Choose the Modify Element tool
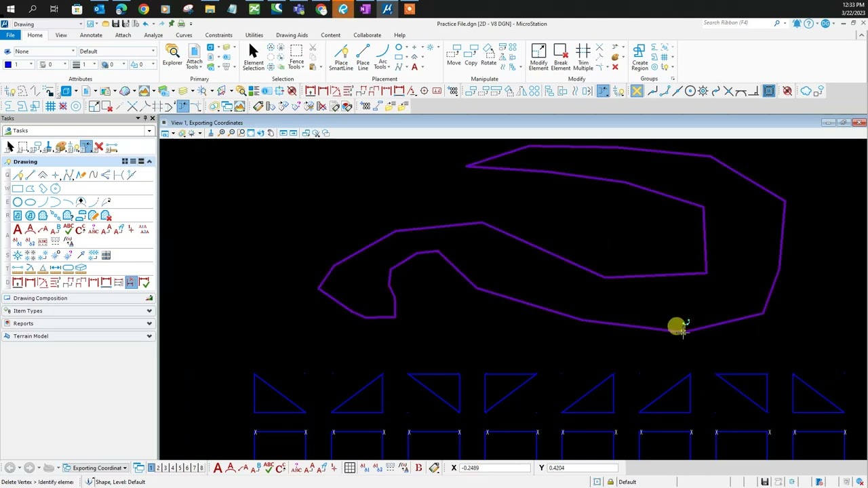The height and width of the screenshot is (488, 868). click(538, 58)
